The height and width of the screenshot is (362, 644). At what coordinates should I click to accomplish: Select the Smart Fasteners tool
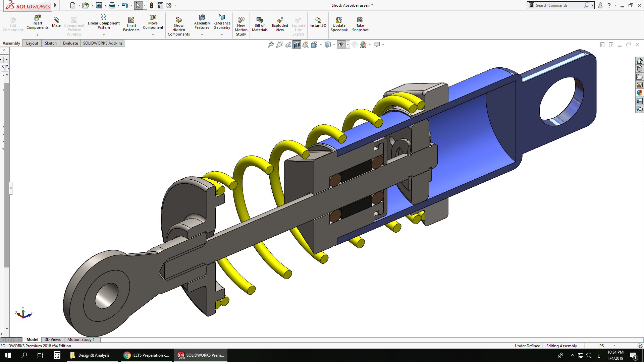pyautogui.click(x=131, y=20)
